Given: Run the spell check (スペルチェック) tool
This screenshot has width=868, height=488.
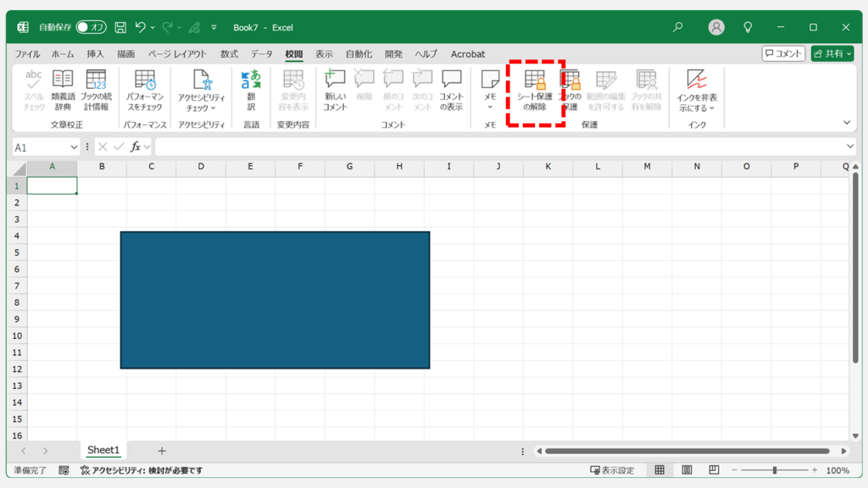Looking at the screenshot, I should tap(33, 90).
